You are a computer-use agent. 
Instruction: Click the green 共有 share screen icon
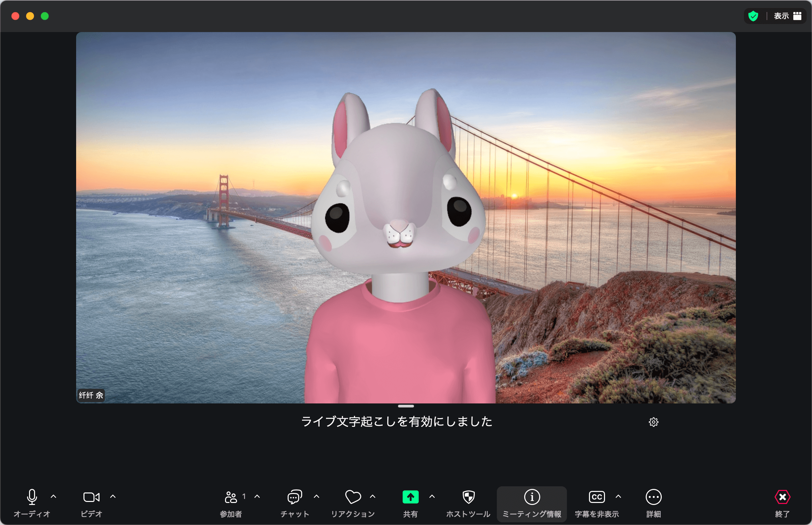click(x=410, y=497)
